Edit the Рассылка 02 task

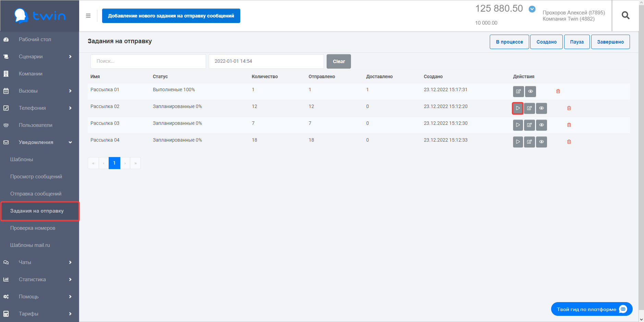(529, 108)
